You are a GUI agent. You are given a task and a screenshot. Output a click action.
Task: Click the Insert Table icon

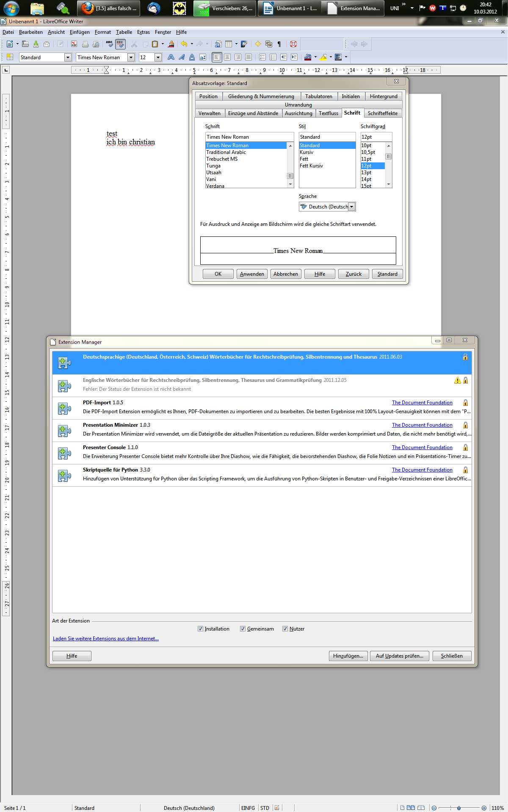[x=229, y=44]
